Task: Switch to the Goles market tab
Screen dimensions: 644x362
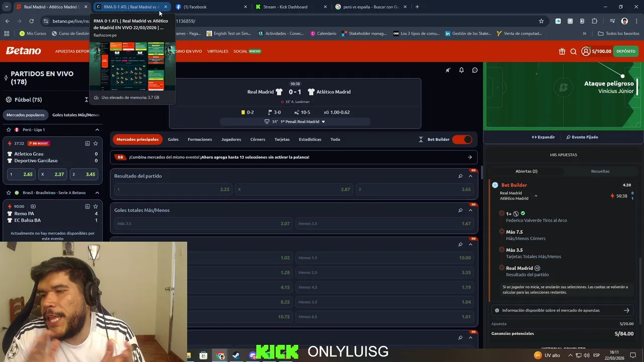Action: [173, 139]
